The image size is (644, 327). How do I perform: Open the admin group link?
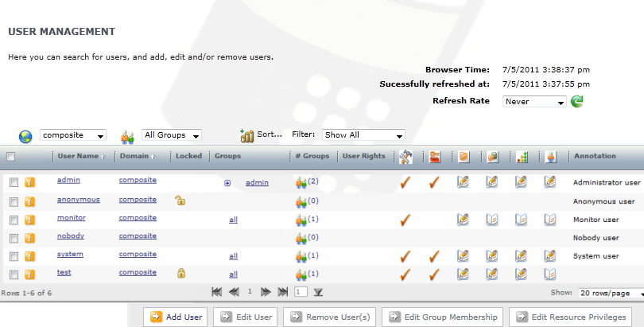(x=257, y=183)
